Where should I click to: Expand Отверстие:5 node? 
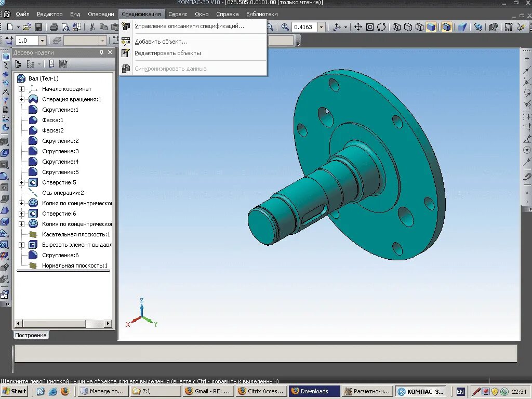pyautogui.click(x=22, y=182)
